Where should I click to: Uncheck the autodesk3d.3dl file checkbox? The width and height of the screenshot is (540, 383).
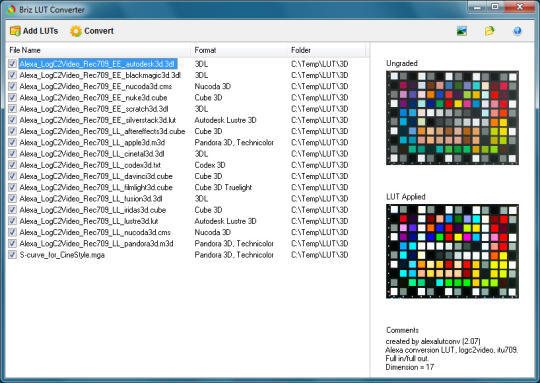(12, 64)
